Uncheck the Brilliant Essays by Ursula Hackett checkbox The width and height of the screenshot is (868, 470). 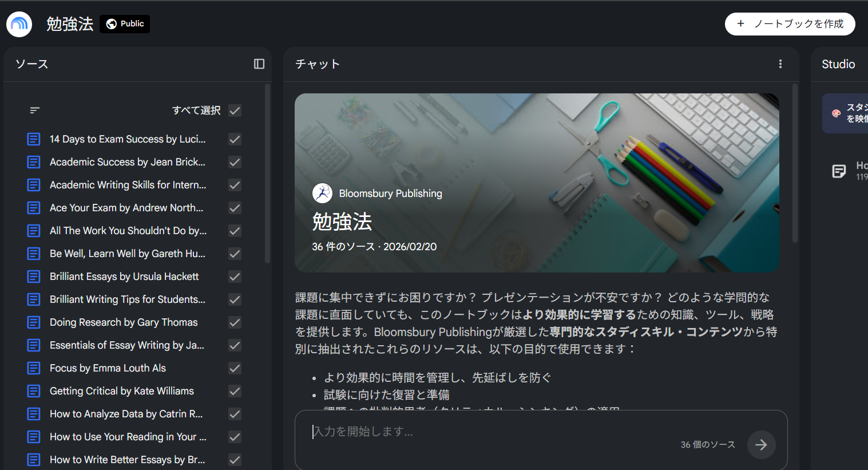[x=235, y=277]
